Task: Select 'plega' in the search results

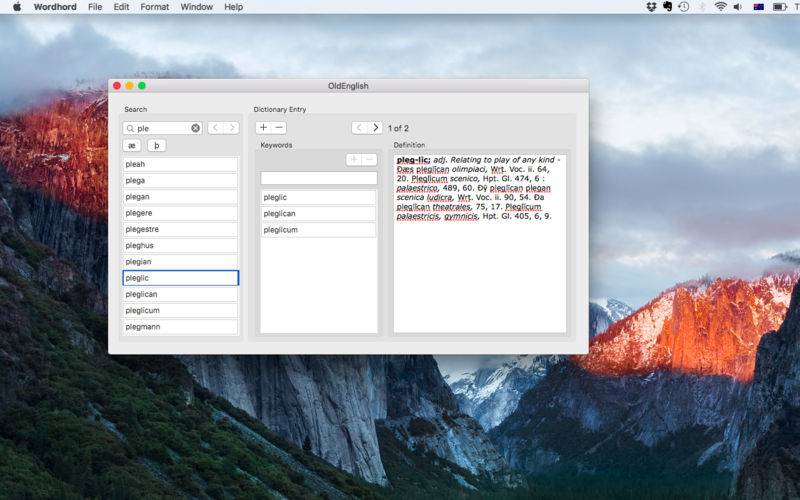Action: [x=181, y=181]
